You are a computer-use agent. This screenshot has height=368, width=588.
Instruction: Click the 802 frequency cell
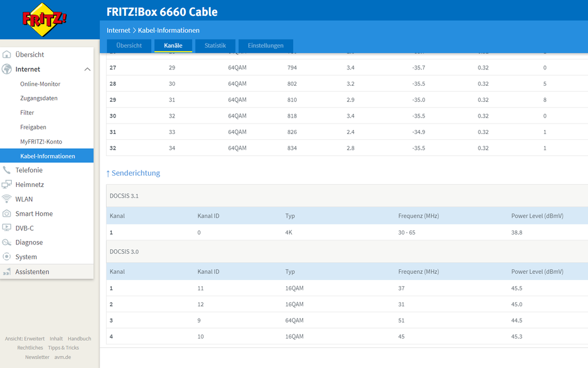292,84
